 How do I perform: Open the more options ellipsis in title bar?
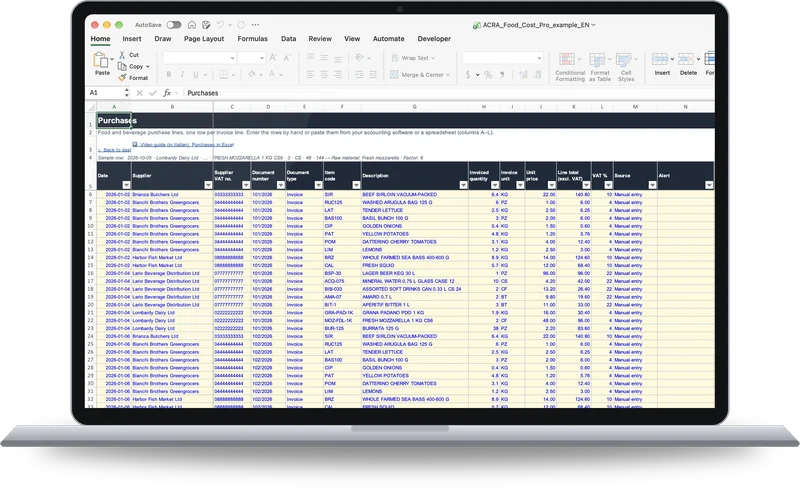tap(255, 25)
